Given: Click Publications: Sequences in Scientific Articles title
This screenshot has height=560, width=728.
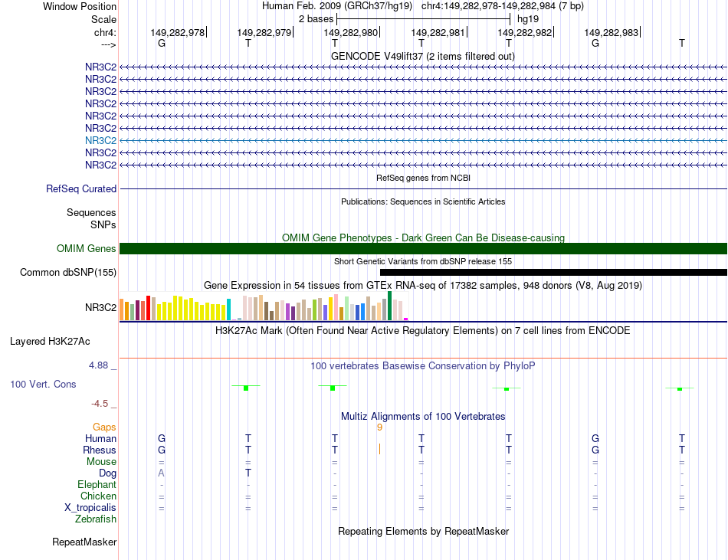Looking at the screenshot, I should tap(423, 201).
